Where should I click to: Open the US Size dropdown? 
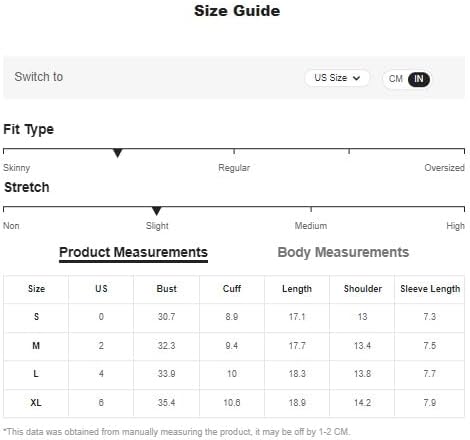pos(337,78)
